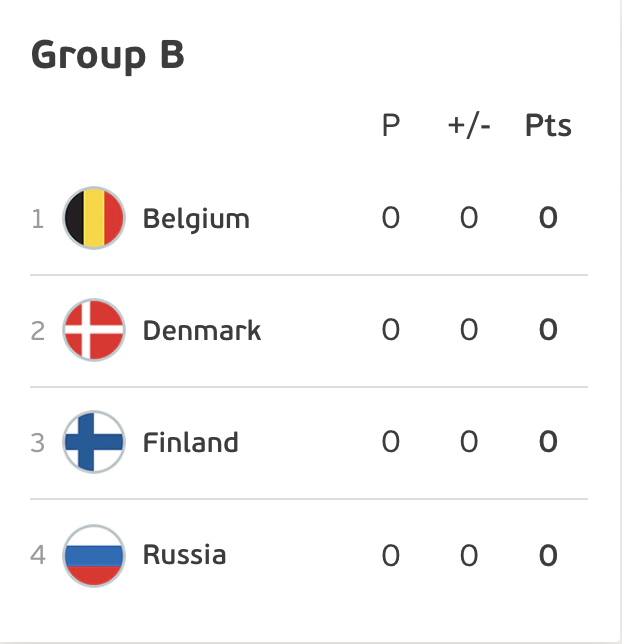Select the Group B heading
622x644 pixels.
point(108,55)
